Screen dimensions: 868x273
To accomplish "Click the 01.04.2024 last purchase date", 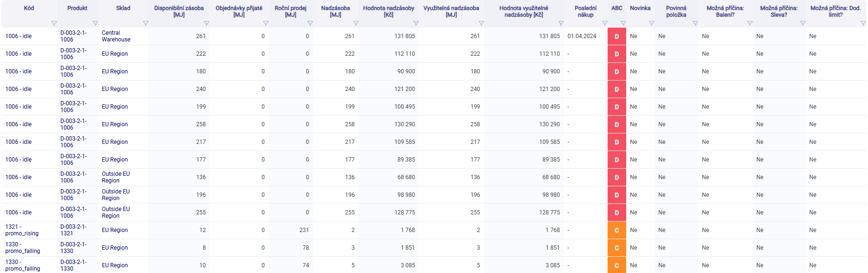I will click(582, 36).
